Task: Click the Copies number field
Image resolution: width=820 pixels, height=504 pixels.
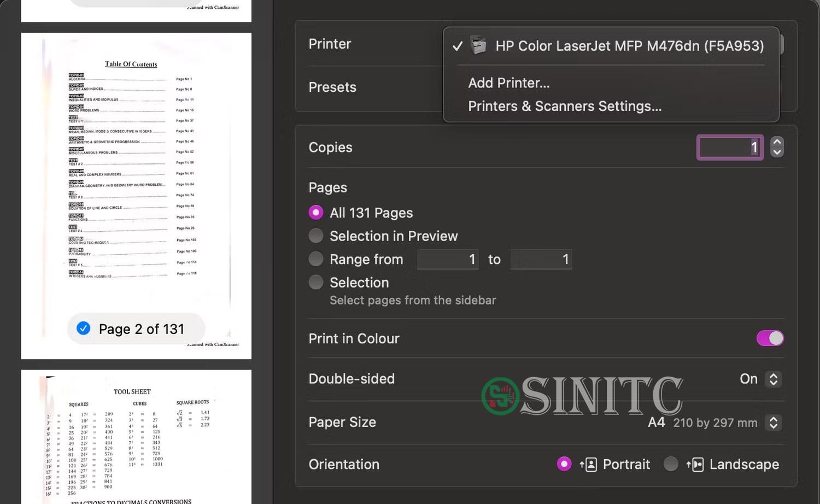Action: pos(730,147)
